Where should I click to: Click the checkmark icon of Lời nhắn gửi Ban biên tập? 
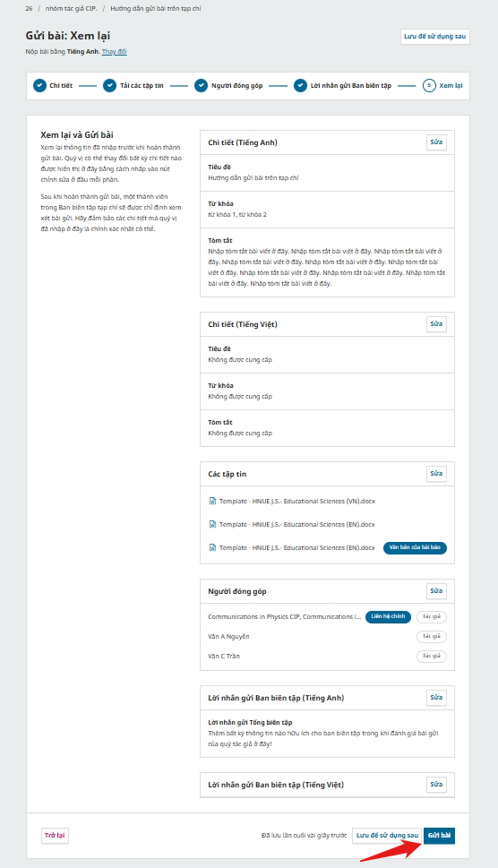[x=300, y=86]
